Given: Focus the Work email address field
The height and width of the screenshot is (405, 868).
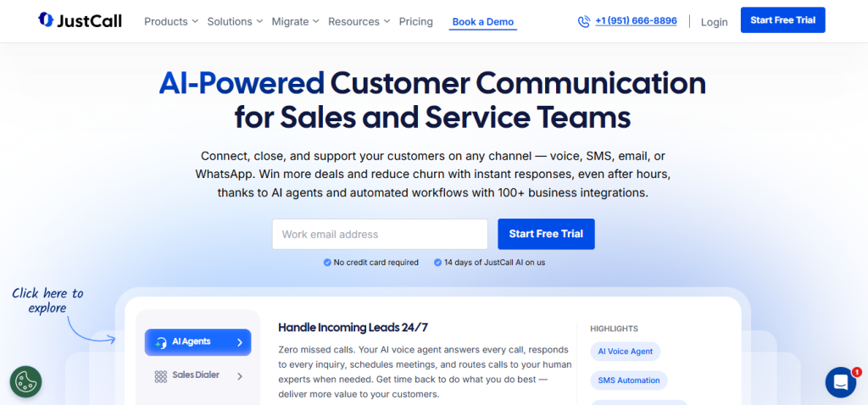Looking at the screenshot, I should (379, 234).
